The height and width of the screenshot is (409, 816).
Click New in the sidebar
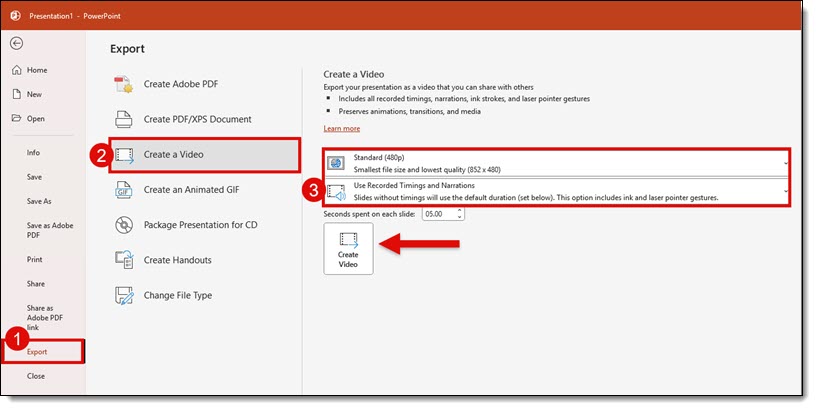tap(34, 94)
